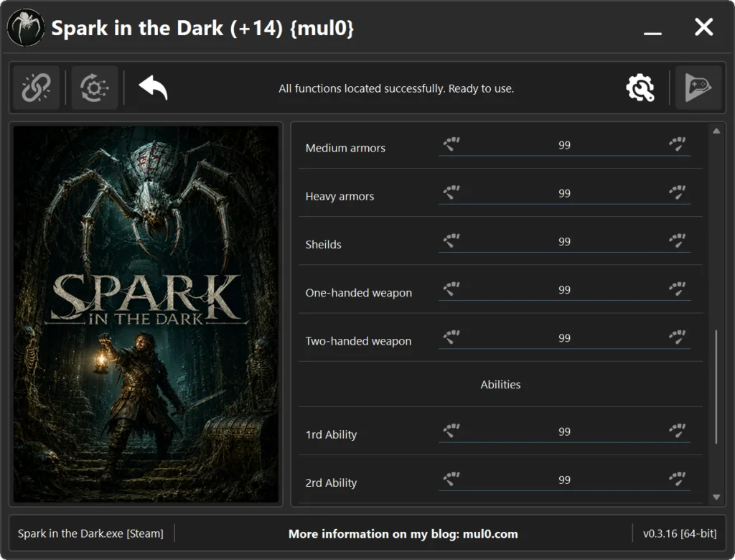
Task: Click the 'All functions located successfully' status text
Action: pyautogui.click(x=396, y=88)
